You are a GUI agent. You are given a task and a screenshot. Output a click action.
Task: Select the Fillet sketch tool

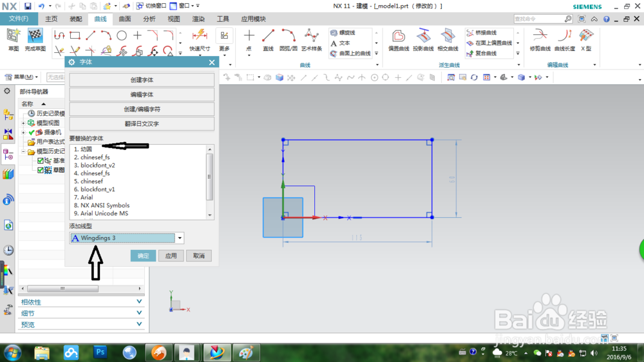[x=168, y=35]
